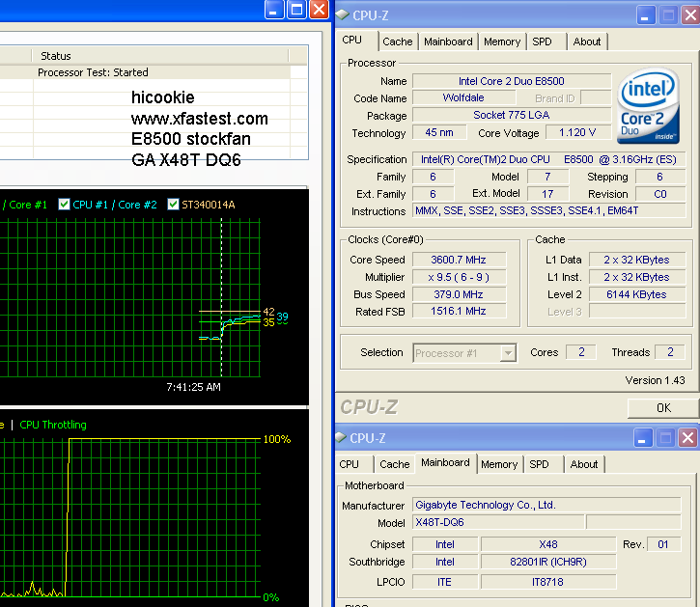Minimize the stress test window
Viewport: 700px width, 607px height.
click(x=274, y=10)
